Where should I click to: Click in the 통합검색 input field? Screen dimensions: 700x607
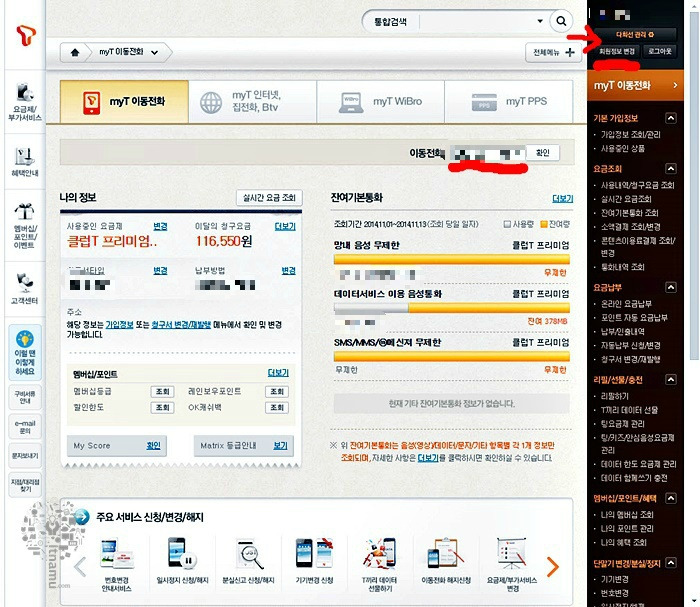pos(476,21)
